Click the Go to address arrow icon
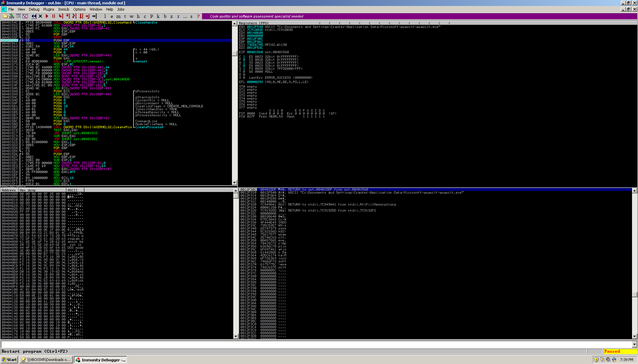638x364 pixels. [x=94, y=16]
